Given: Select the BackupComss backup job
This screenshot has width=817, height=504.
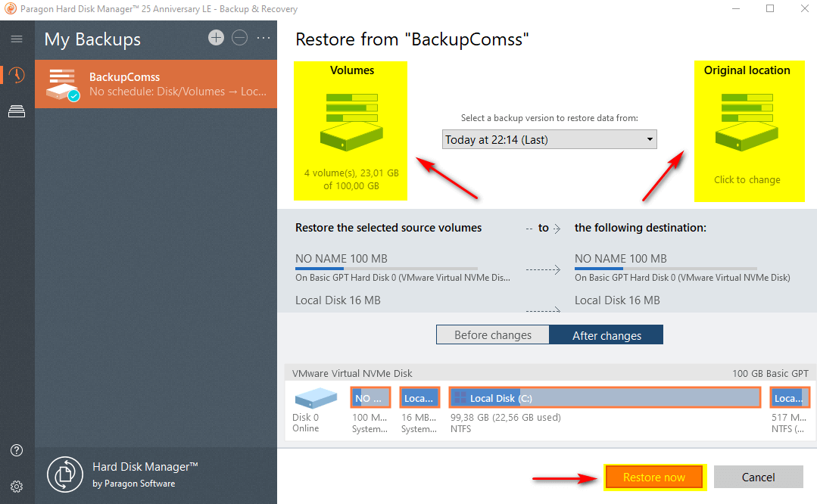Looking at the screenshot, I should [x=156, y=84].
